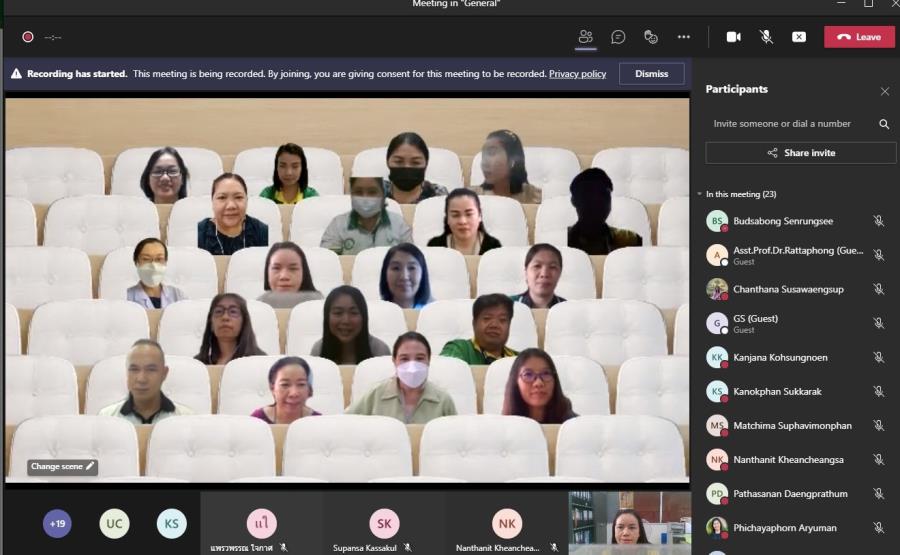Select Matchima Suphavimonphan in participants list
The height and width of the screenshot is (555, 900).
tap(792, 425)
